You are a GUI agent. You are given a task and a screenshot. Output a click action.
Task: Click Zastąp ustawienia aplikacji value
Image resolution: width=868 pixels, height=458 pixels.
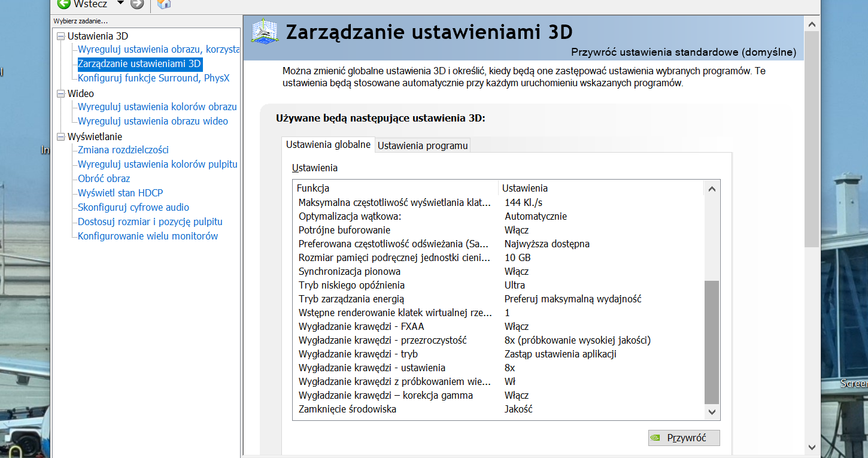pos(560,354)
